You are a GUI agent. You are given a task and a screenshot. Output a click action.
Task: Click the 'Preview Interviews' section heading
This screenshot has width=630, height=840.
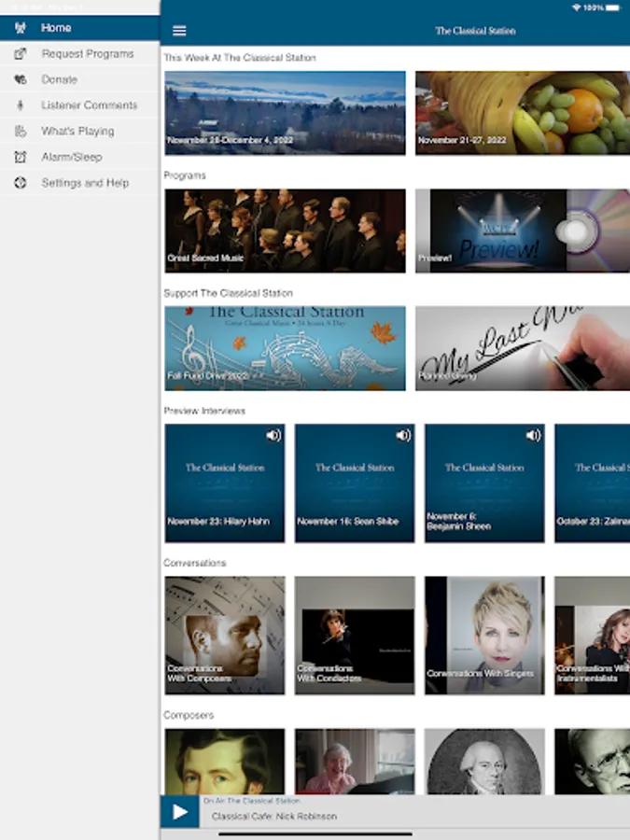pyautogui.click(x=204, y=411)
